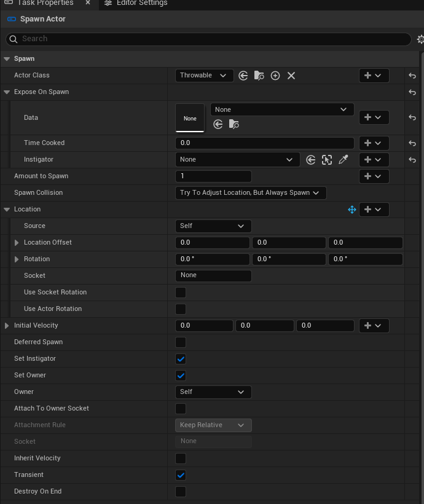Viewport: 424px width, 504px height.
Task: Expand the Initial Velocity row
Action: [7, 326]
